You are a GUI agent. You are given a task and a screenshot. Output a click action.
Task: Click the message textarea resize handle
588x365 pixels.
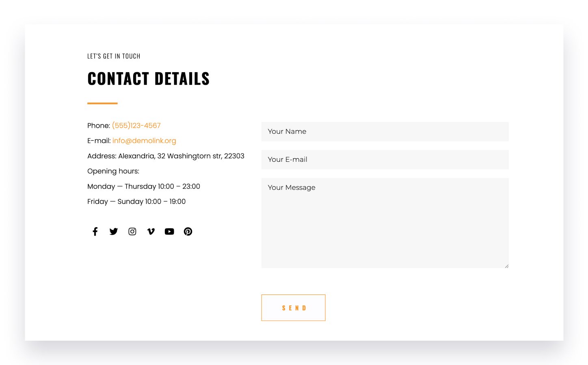point(506,266)
